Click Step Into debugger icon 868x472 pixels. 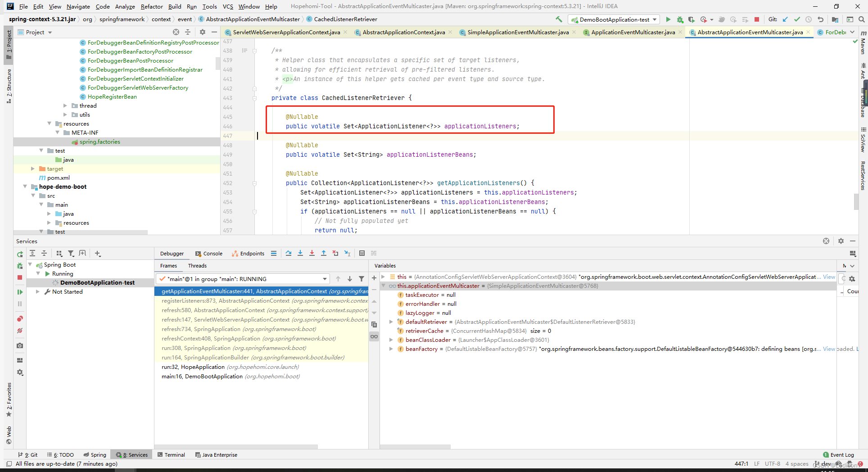pyautogui.click(x=300, y=253)
